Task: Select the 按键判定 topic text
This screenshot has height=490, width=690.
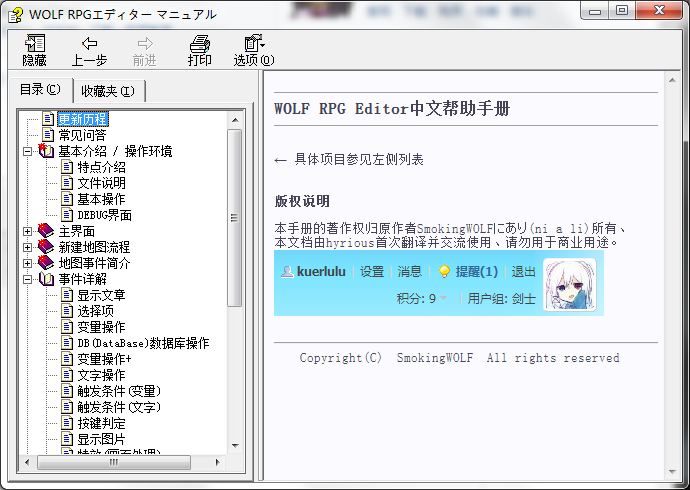Action: pyautogui.click(x=102, y=423)
